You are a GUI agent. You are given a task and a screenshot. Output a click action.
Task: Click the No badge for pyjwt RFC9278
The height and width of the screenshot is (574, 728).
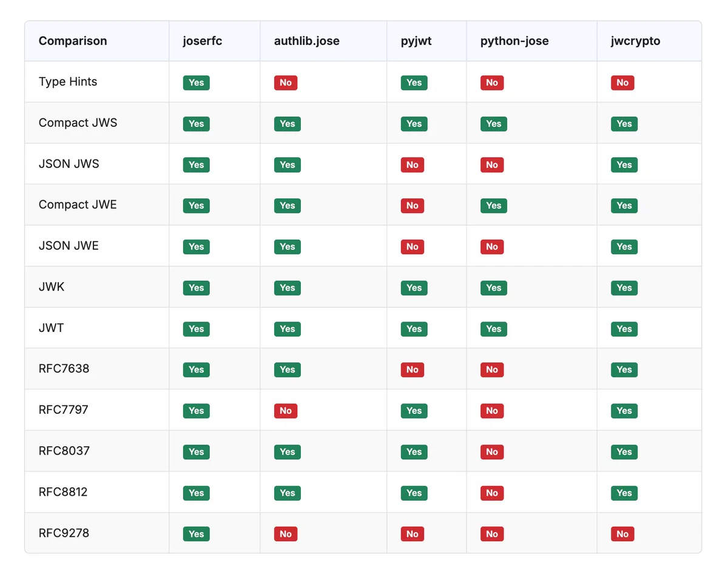[x=413, y=534]
